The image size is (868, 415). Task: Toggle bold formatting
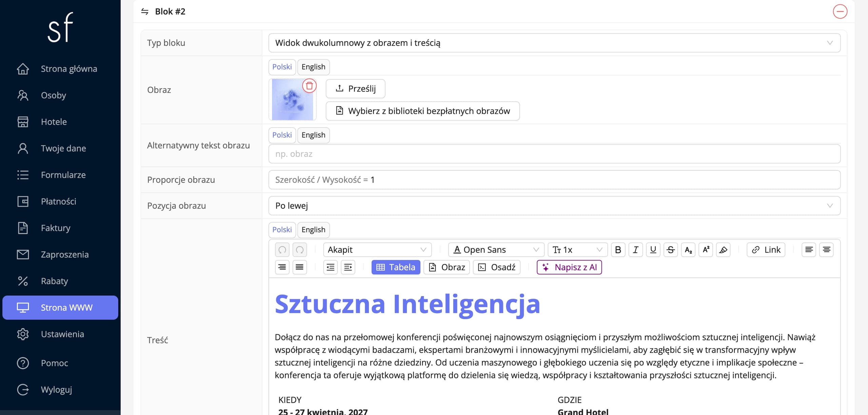click(618, 250)
